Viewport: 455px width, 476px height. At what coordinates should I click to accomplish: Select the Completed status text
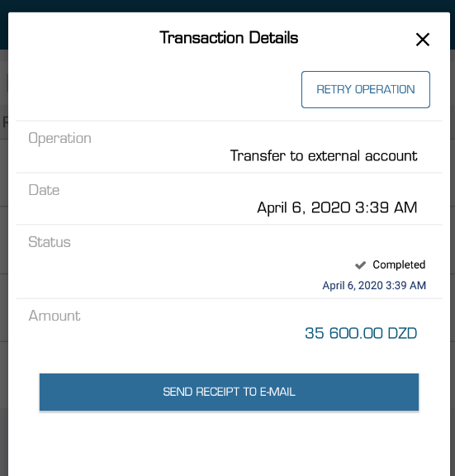click(399, 264)
